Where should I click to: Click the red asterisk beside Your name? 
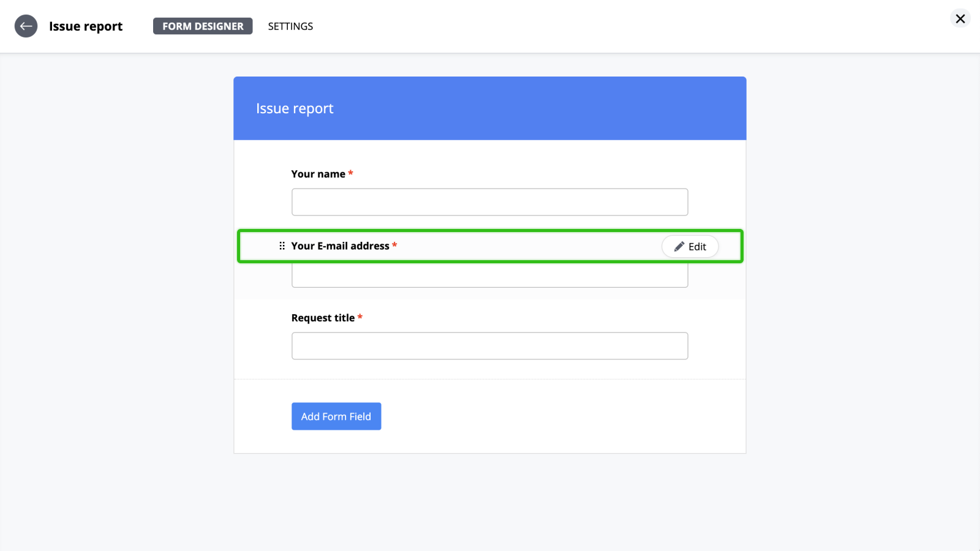pos(350,173)
